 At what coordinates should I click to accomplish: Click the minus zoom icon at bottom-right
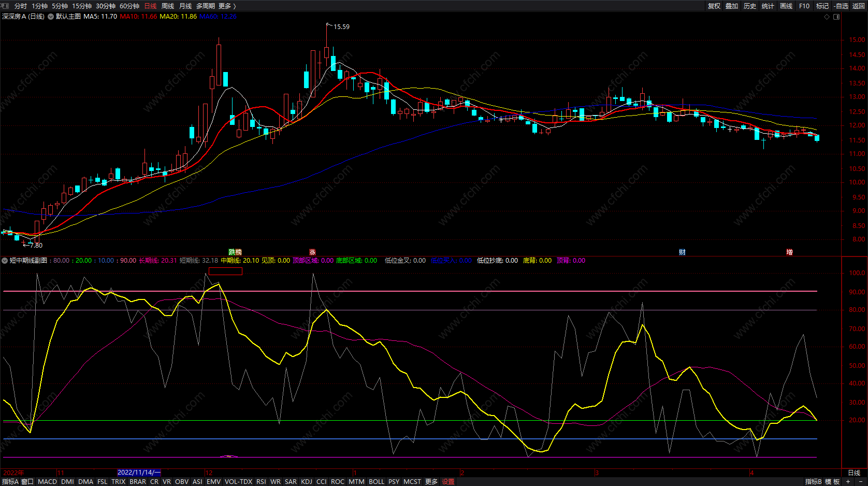pos(861,481)
